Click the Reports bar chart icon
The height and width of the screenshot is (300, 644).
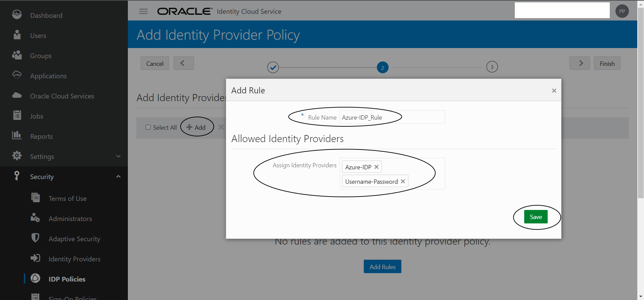coord(17,135)
